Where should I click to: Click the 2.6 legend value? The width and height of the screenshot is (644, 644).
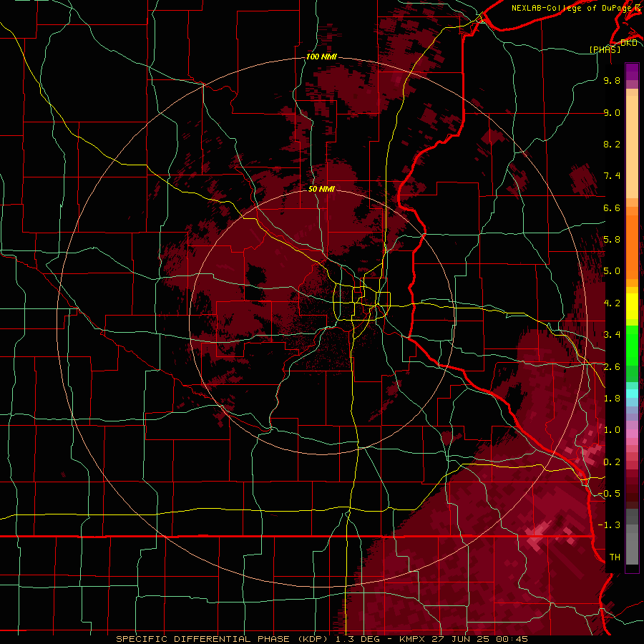coord(612,366)
